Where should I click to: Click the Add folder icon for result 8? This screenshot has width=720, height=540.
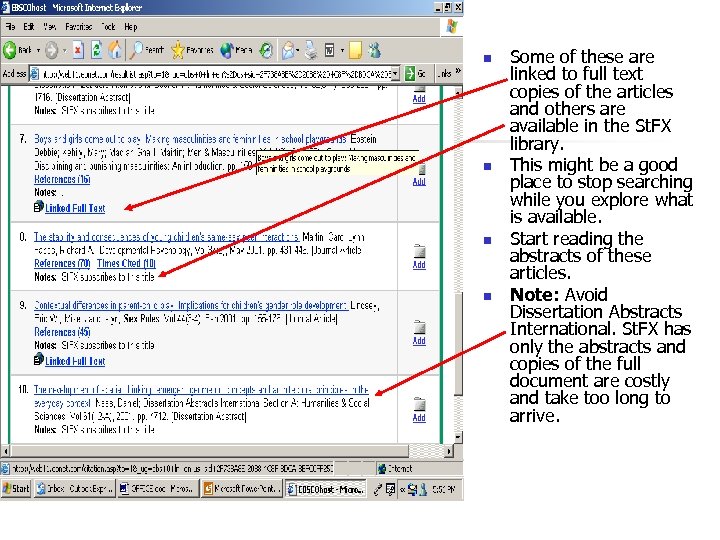419,251
